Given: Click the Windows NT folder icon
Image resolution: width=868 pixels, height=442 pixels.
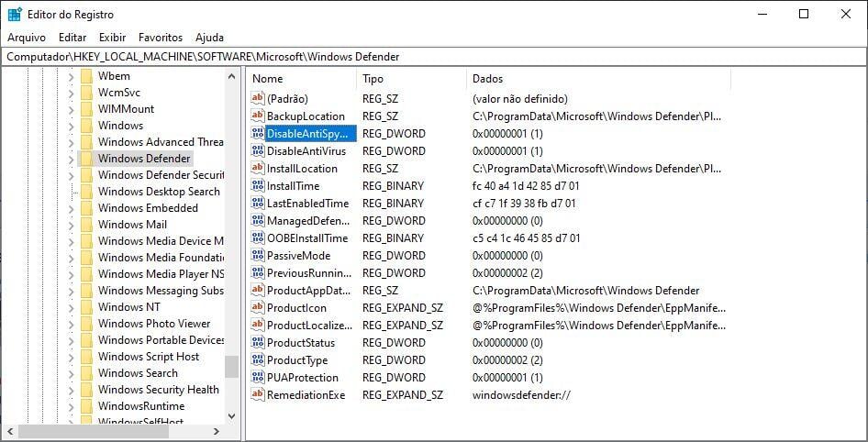Looking at the screenshot, I should tap(86, 306).
